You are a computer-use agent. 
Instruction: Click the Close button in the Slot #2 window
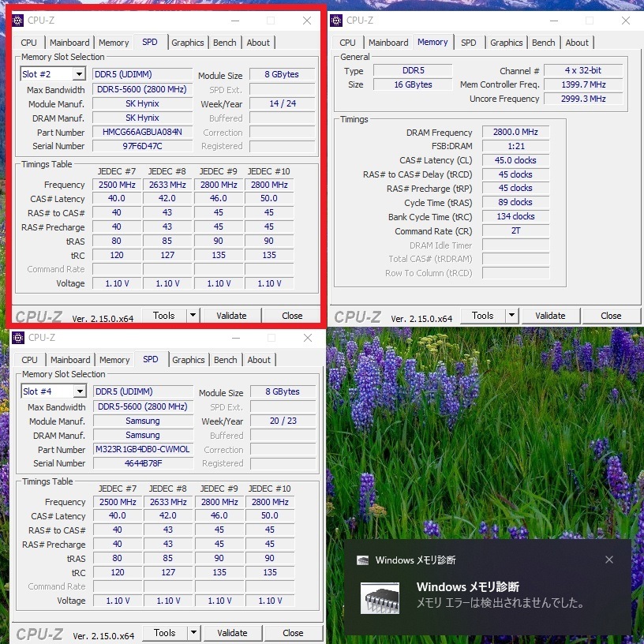pyautogui.click(x=292, y=316)
